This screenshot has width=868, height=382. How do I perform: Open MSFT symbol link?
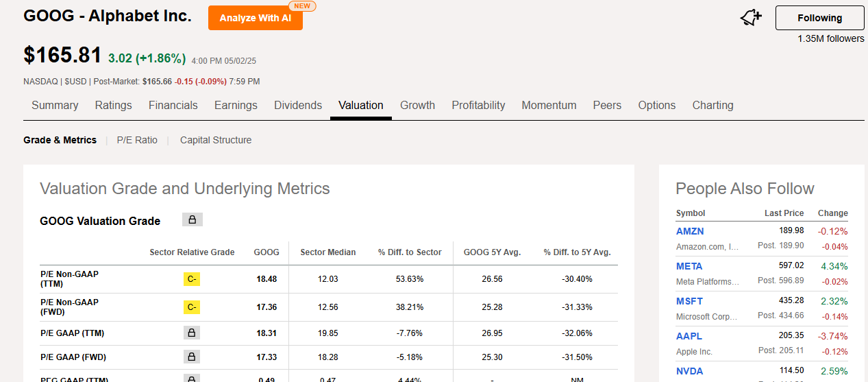click(689, 301)
